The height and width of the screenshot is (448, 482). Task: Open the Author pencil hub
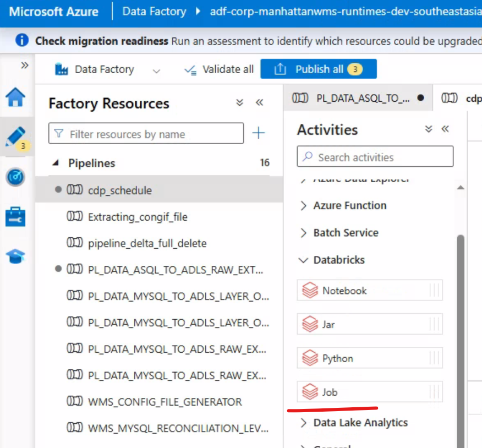click(x=16, y=137)
